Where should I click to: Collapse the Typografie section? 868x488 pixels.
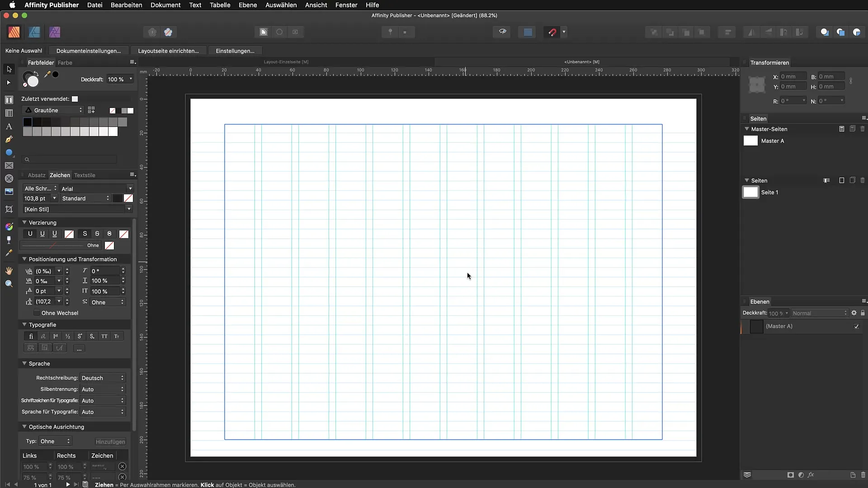[24, 324]
